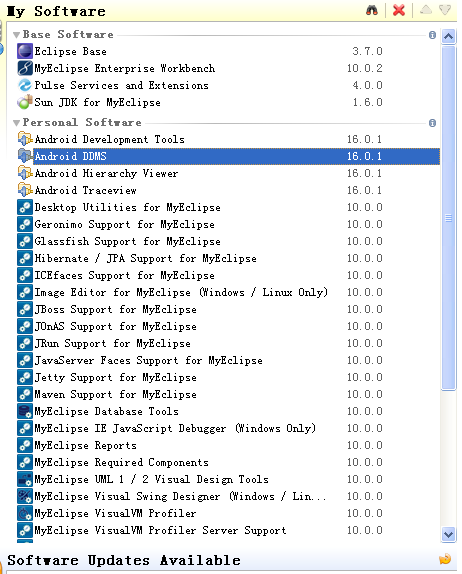
Task: Click version 3.7.0 of Eclipse Base
Action: pos(367,51)
